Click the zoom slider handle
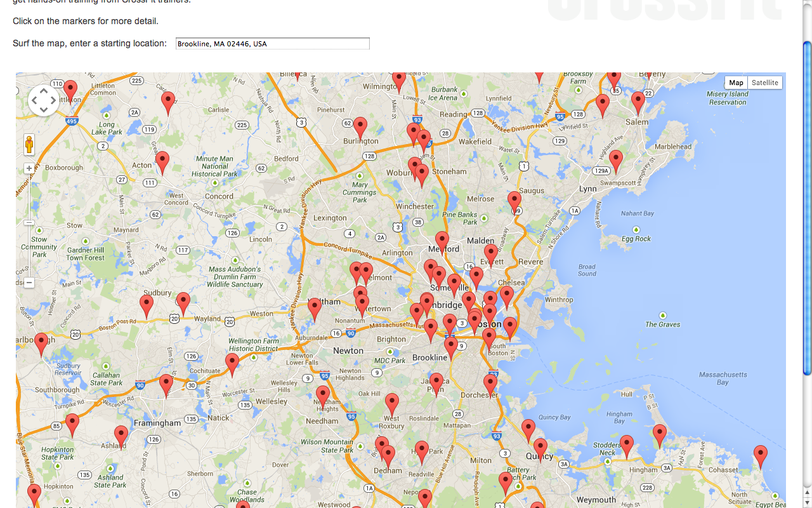The height and width of the screenshot is (508, 812). 29,222
